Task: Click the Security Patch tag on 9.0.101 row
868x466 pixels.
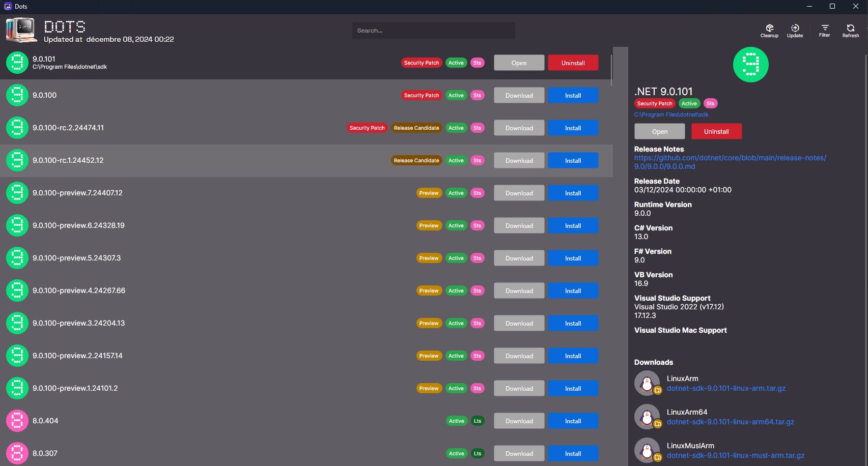Action: coord(422,63)
